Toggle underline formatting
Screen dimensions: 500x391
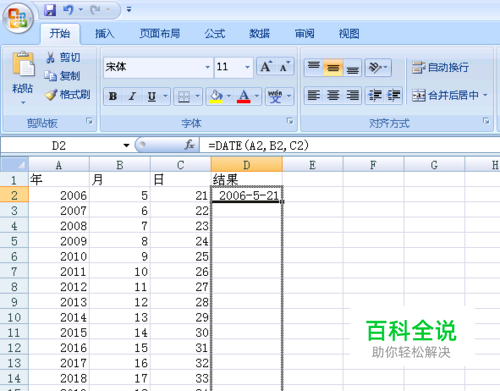152,96
